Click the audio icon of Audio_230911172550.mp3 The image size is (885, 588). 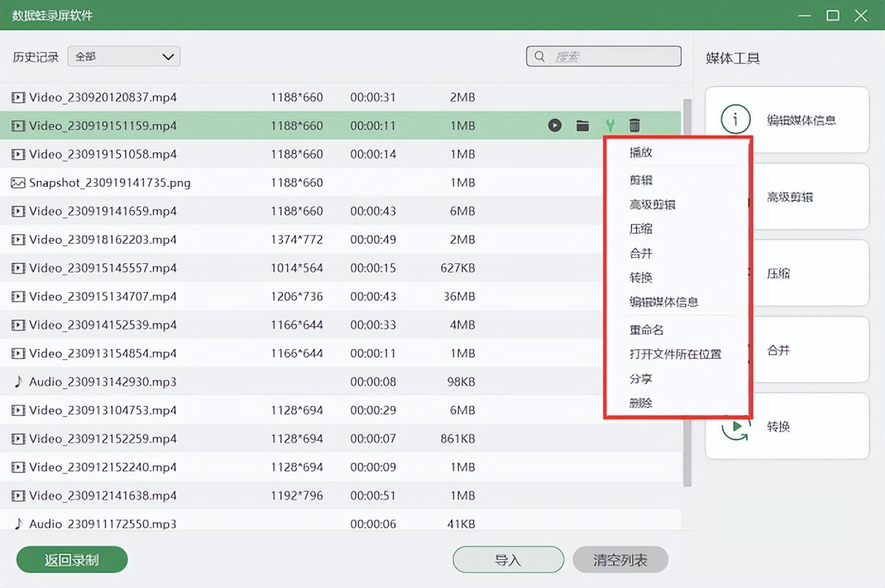click(x=18, y=523)
